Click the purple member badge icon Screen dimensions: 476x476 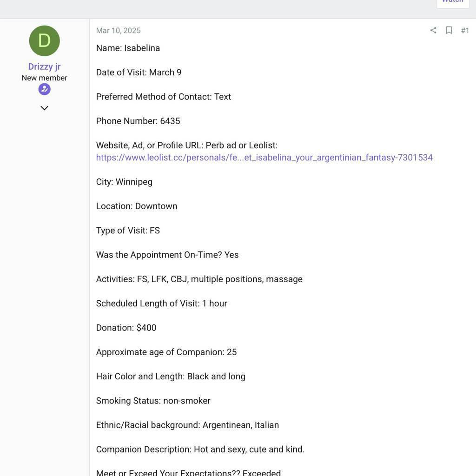(x=45, y=89)
